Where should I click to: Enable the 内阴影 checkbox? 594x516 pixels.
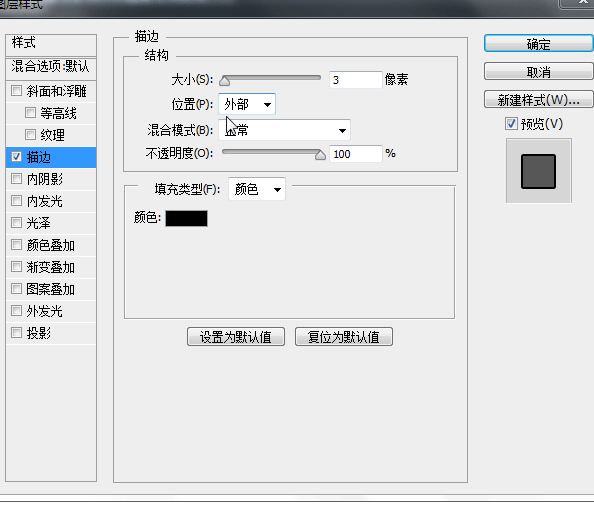pyautogui.click(x=16, y=178)
